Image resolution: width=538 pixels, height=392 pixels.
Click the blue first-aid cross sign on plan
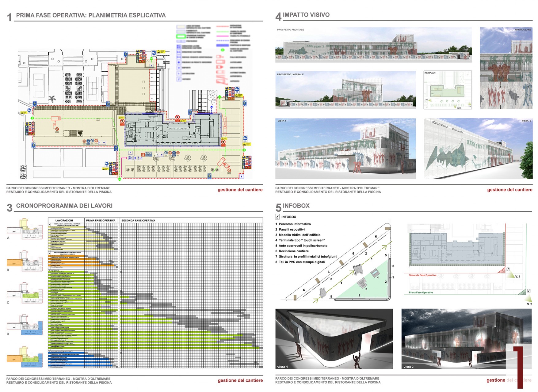[x=135, y=158]
